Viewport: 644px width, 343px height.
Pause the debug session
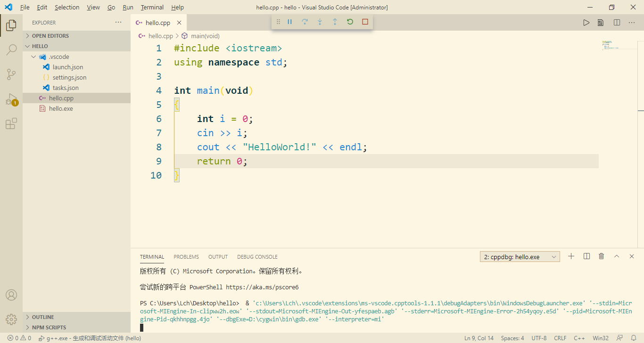pos(290,22)
